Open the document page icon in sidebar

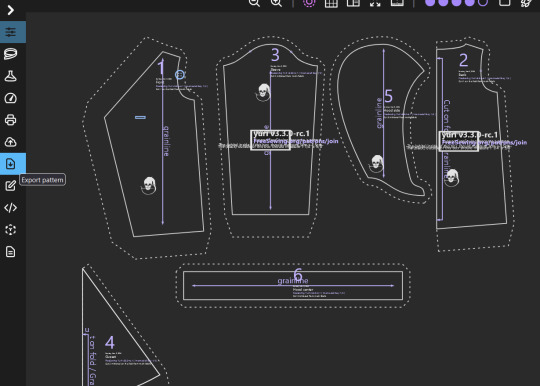click(10, 252)
